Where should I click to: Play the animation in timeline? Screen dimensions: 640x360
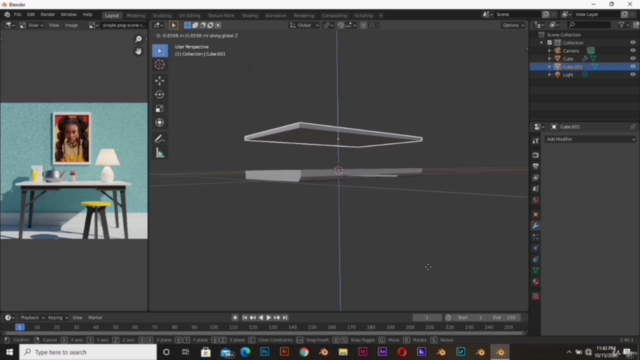coord(269,318)
